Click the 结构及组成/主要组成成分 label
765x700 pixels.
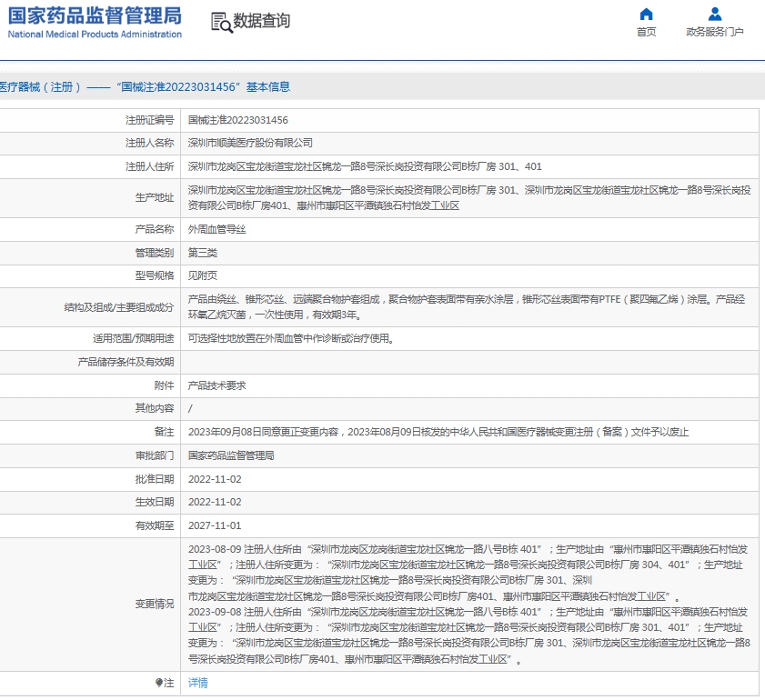tap(119, 307)
